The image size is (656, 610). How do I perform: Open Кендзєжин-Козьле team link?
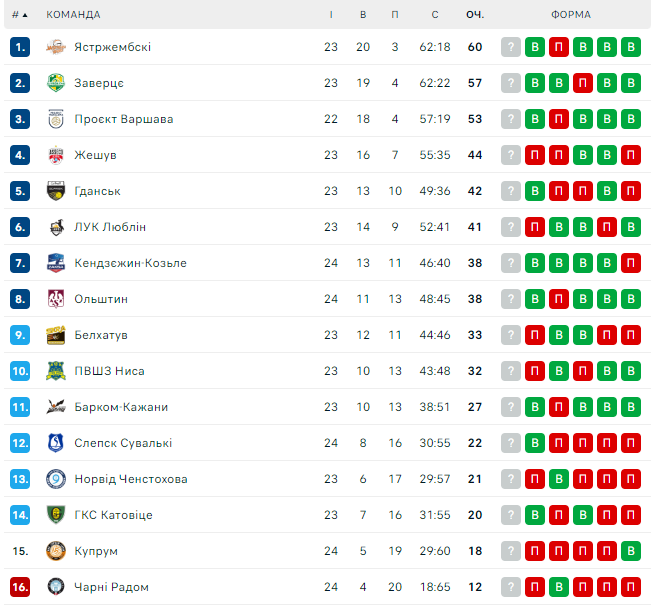[130, 263]
